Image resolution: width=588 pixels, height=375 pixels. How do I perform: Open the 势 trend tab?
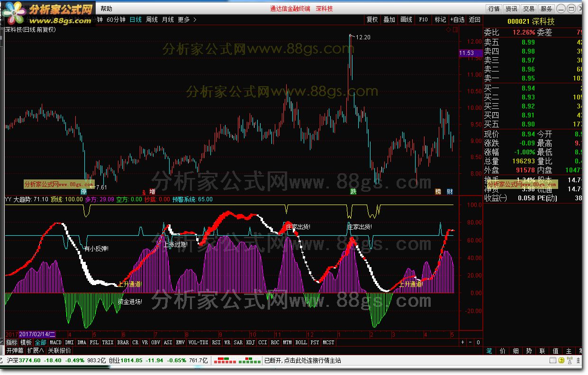(529, 351)
